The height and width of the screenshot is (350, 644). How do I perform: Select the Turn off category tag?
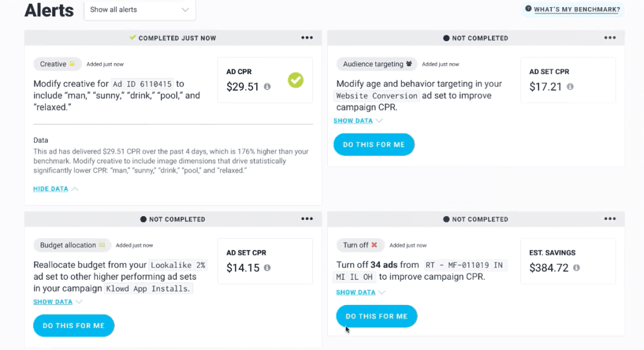360,245
